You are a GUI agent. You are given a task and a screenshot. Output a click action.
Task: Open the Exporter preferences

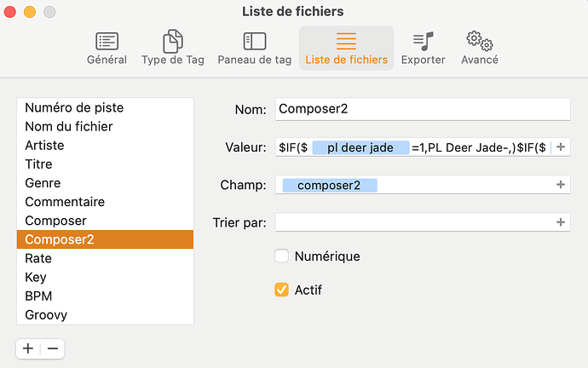(x=423, y=49)
